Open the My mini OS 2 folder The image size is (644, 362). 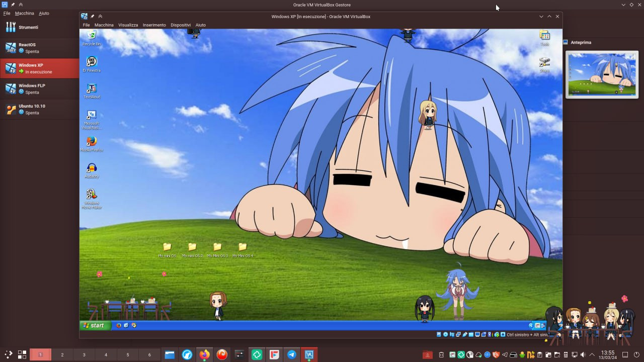click(x=192, y=247)
